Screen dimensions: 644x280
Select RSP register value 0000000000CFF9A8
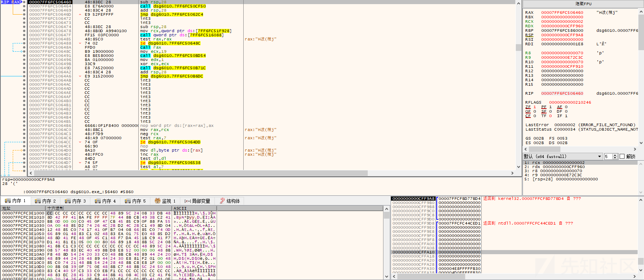point(562,35)
